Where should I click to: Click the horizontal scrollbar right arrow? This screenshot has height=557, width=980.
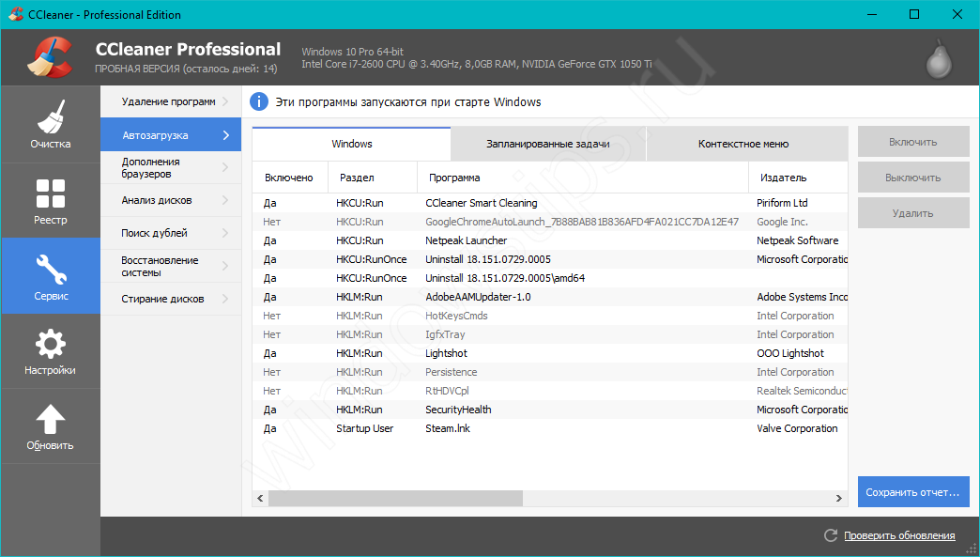pyautogui.click(x=839, y=499)
